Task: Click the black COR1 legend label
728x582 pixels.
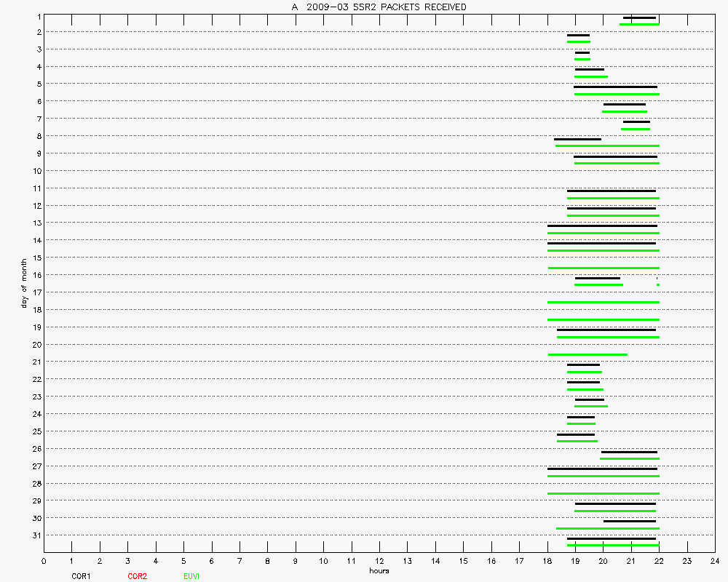Action: [x=81, y=576]
